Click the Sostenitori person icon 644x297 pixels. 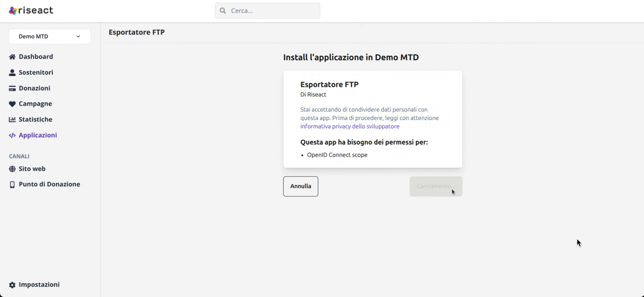12,72
